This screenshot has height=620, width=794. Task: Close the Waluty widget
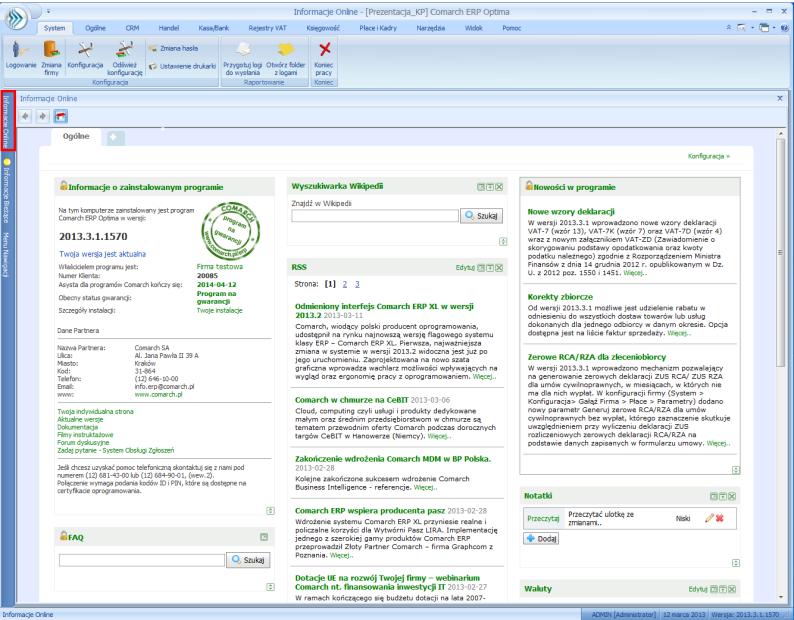click(x=732, y=589)
